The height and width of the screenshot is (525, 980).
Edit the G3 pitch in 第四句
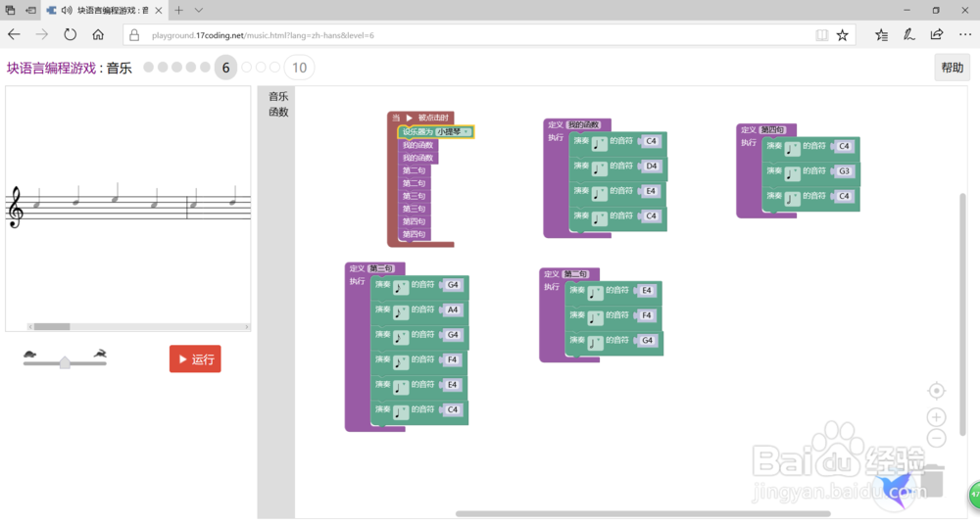coord(845,171)
